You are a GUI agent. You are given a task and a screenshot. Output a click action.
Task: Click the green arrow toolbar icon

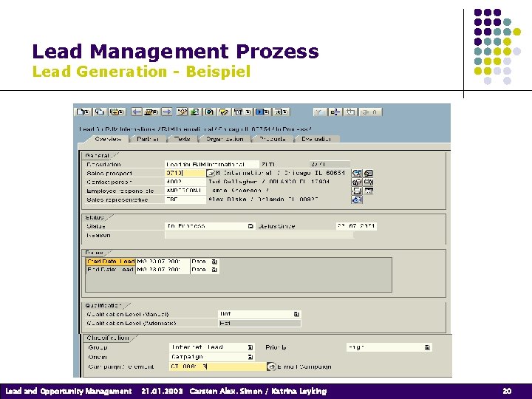[195, 112]
